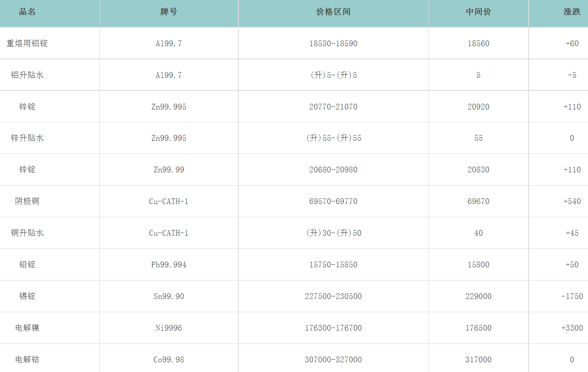588x372 pixels.
Task: Select the +540 change value
Action: [x=572, y=201]
